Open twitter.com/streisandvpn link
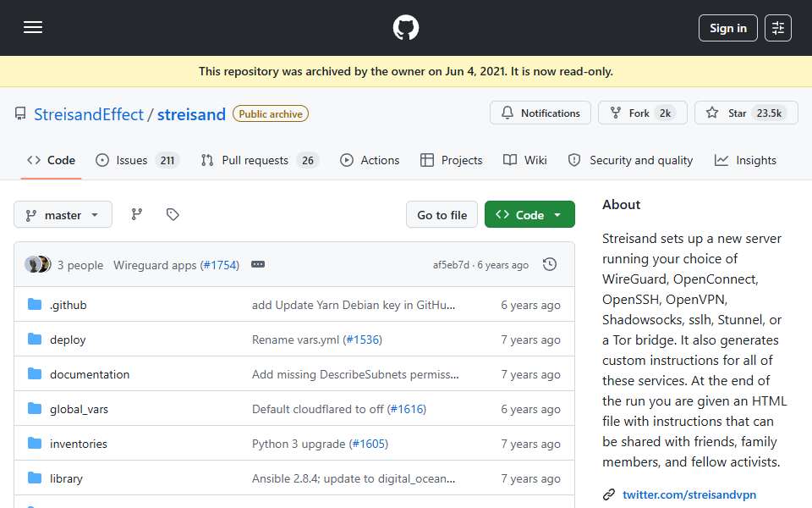 tap(689, 494)
